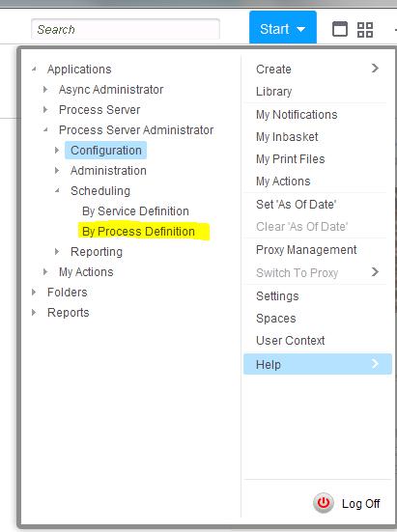Screen dimensions: 397x532
Task: Expand the Folders tree node
Action: pyautogui.click(x=34, y=293)
